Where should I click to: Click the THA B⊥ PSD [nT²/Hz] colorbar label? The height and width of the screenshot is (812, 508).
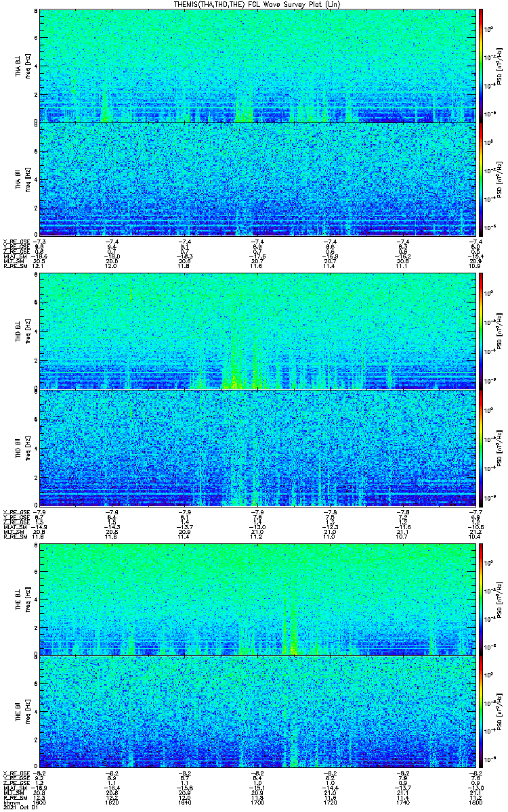pos(499,66)
